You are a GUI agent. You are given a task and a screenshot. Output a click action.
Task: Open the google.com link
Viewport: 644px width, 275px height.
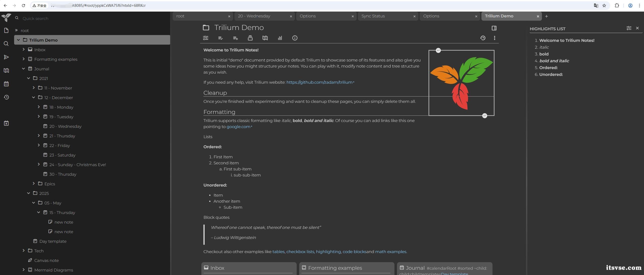point(239,127)
